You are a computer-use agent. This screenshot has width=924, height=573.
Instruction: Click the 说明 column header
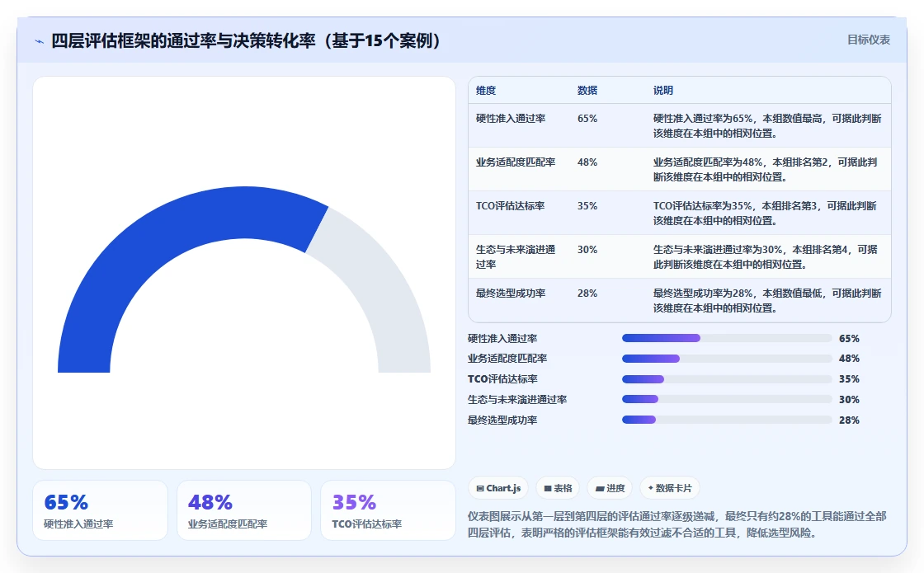coord(663,90)
